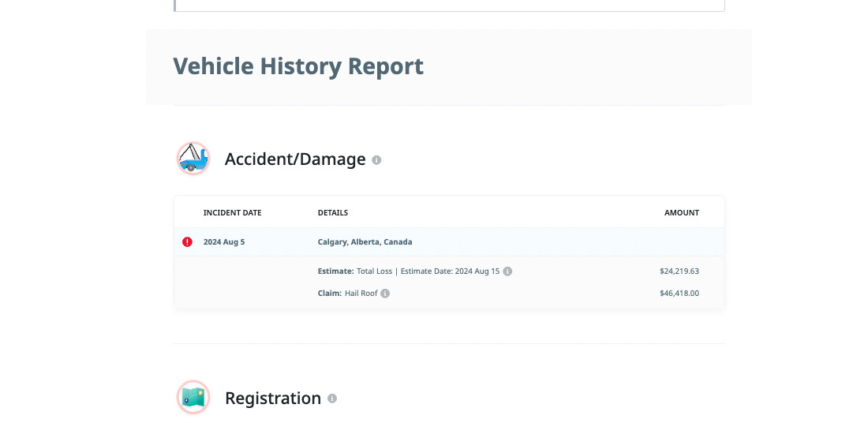Click the Registration section card icon
Screen dimensions: 868x423
click(193, 398)
